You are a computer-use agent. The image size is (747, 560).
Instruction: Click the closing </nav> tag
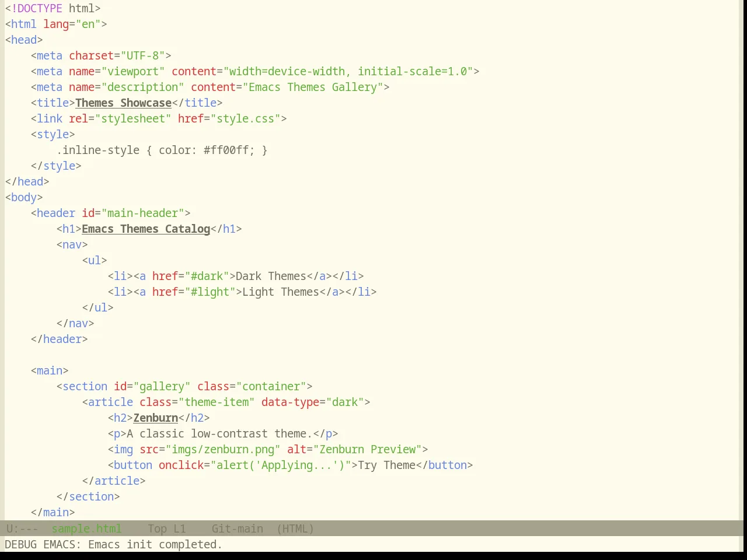(x=75, y=324)
